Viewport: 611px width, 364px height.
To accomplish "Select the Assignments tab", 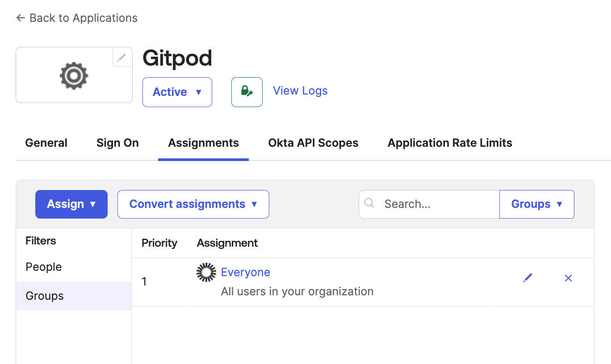I will (x=204, y=143).
